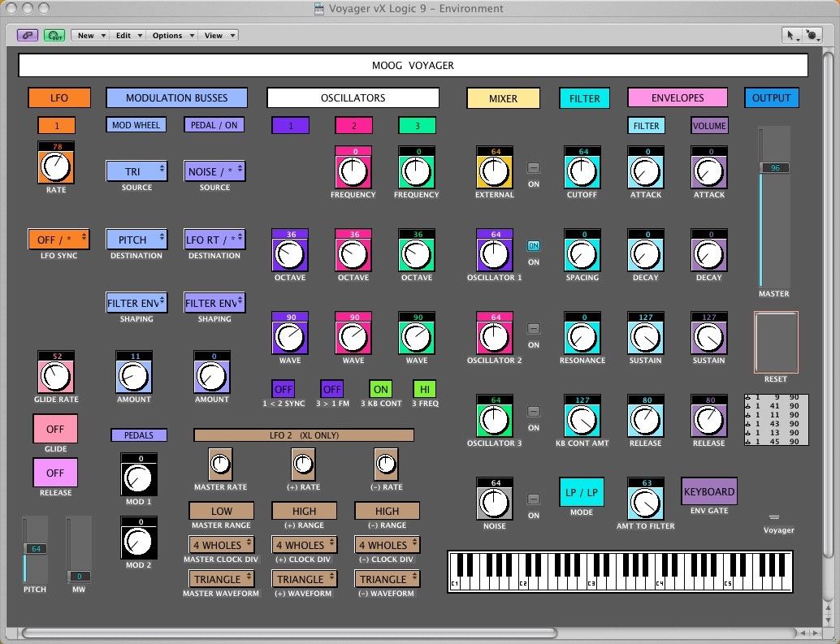The height and width of the screenshot is (644, 840).
Task: Click the purple cable patch toolbar icon
Action: [x=28, y=35]
